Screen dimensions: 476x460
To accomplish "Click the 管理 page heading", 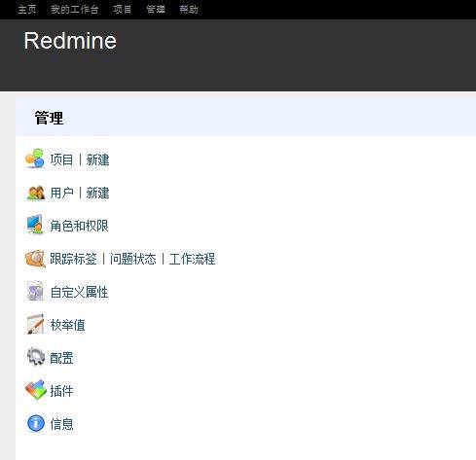I will [x=49, y=118].
